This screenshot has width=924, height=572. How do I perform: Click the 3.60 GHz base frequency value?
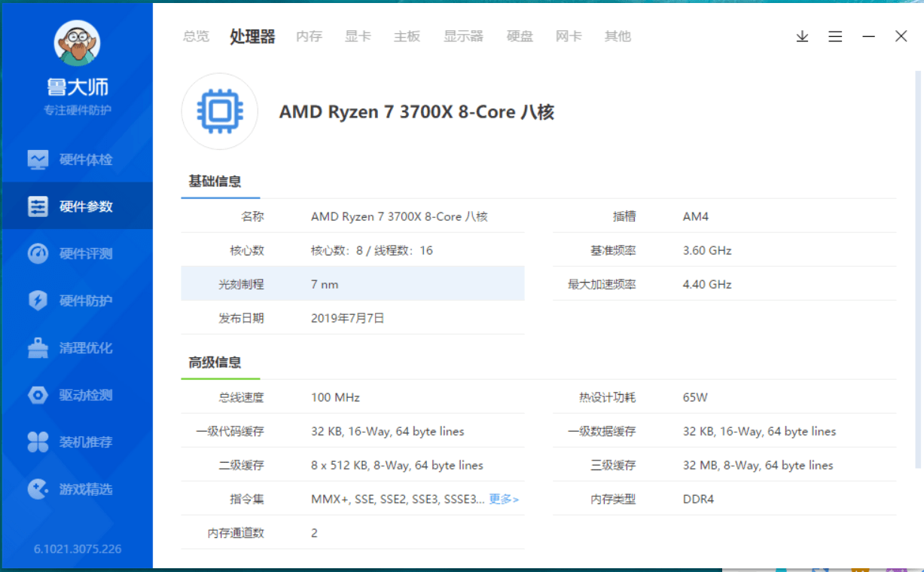707,250
